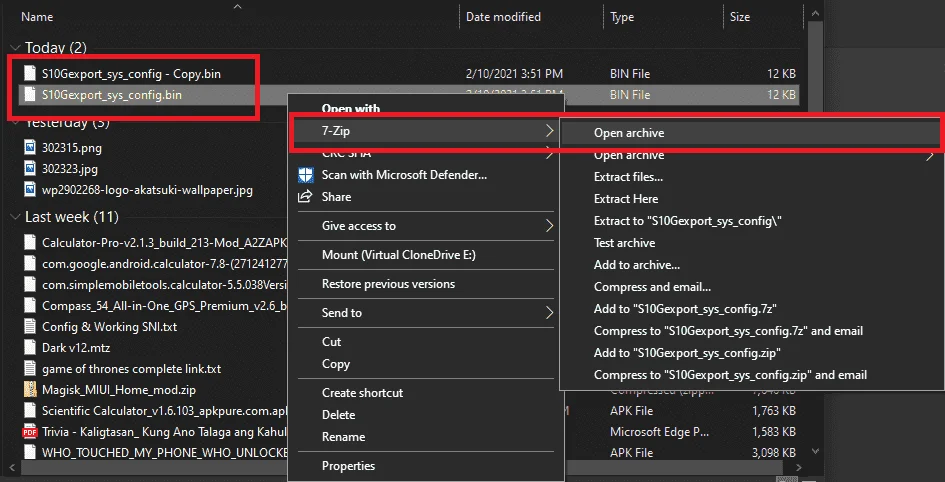Click the horizontal scrollbar right arrow
Image resolution: width=945 pixels, height=482 pixels.
tap(799, 468)
